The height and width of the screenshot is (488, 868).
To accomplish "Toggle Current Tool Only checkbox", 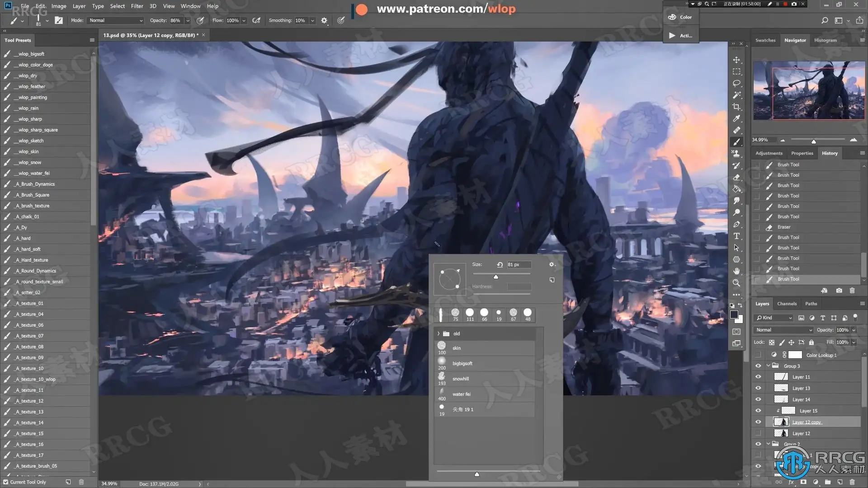I will (6, 482).
